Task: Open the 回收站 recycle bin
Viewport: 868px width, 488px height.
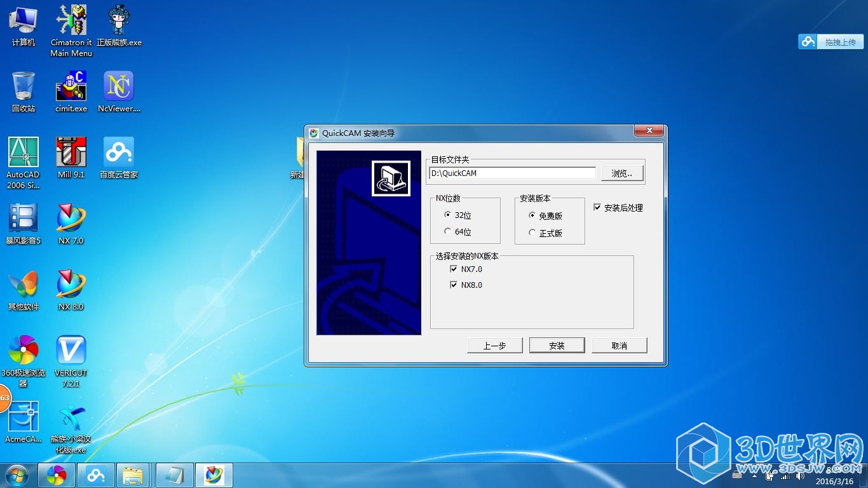Action: [x=24, y=91]
